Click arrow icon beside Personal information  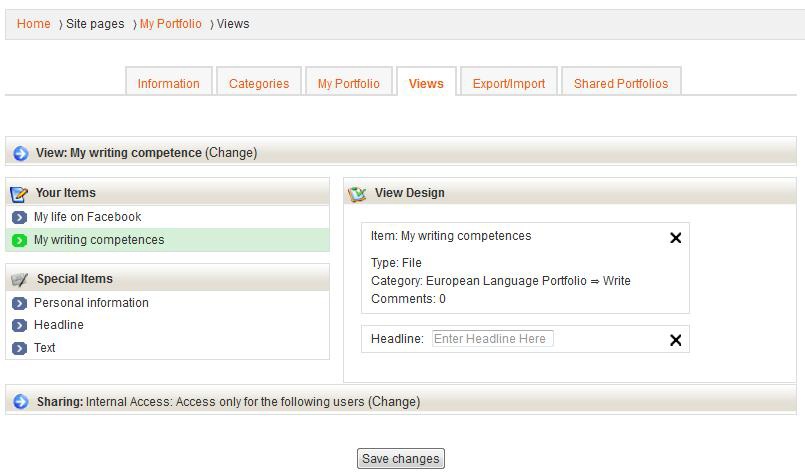click(19, 303)
